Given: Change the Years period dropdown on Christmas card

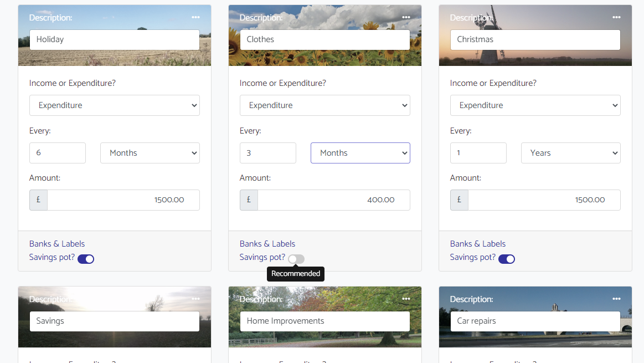Looking at the screenshot, I should (571, 153).
